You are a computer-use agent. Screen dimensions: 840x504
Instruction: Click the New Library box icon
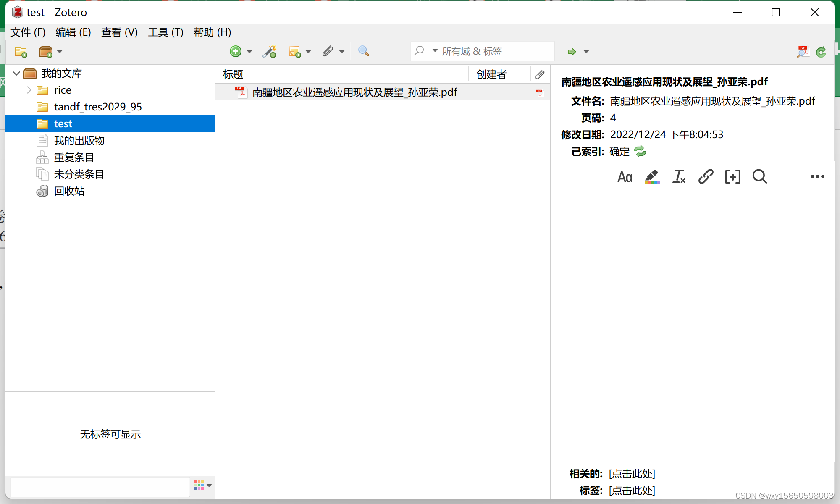45,52
